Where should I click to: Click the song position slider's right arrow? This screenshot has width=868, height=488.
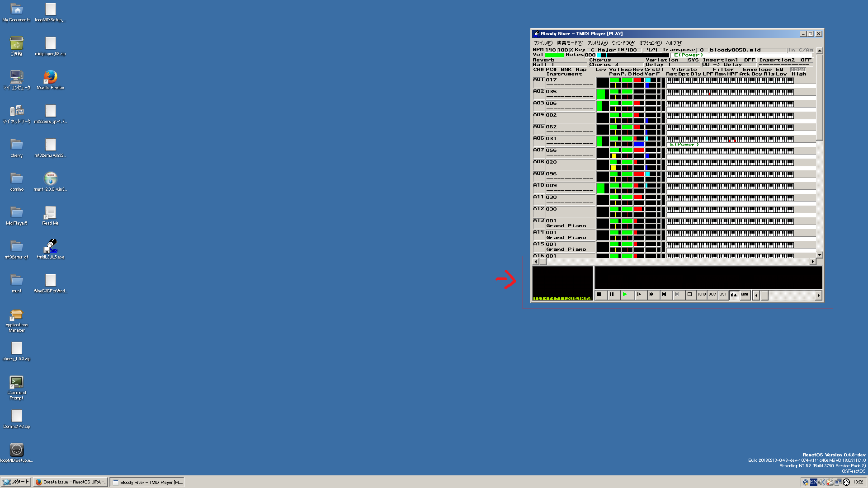[818, 296]
